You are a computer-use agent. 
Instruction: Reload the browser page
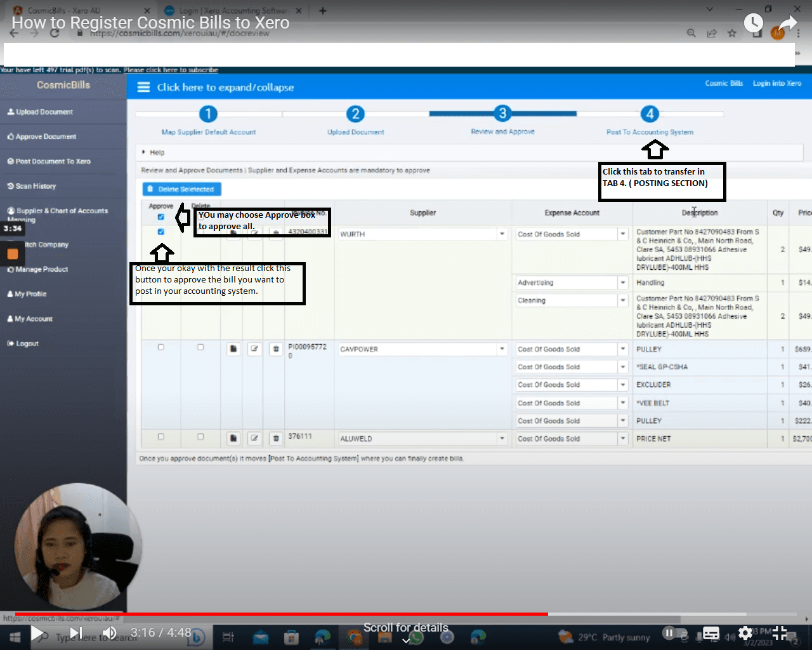(55, 33)
